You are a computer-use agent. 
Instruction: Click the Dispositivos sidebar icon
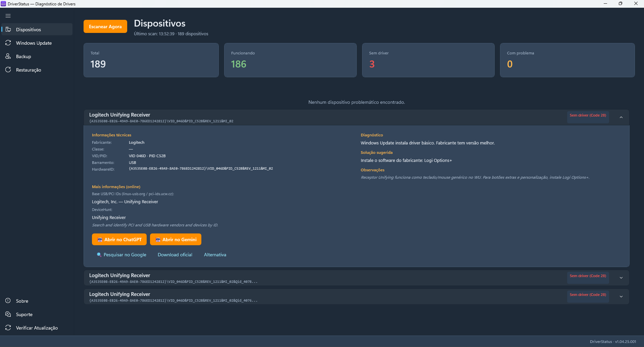tap(8, 30)
